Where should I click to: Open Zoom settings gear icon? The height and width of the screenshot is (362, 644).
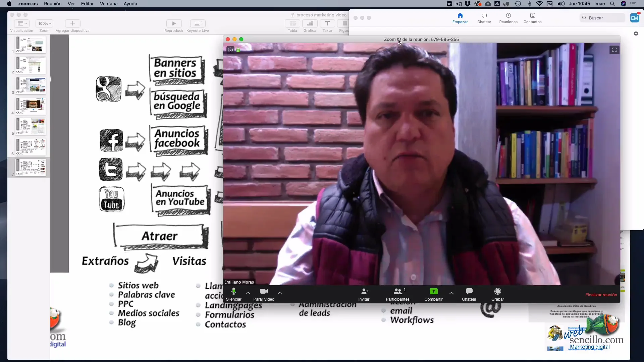[x=636, y=34]
